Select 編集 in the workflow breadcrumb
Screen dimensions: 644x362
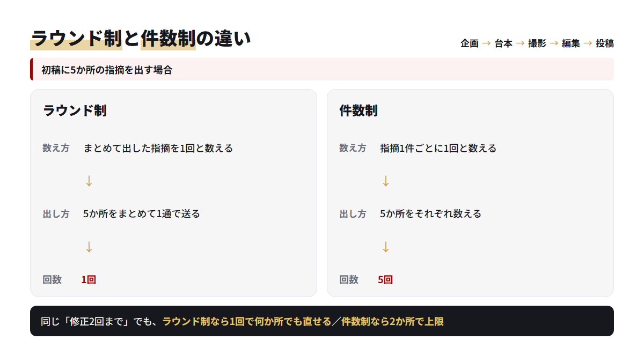(571, 43)
